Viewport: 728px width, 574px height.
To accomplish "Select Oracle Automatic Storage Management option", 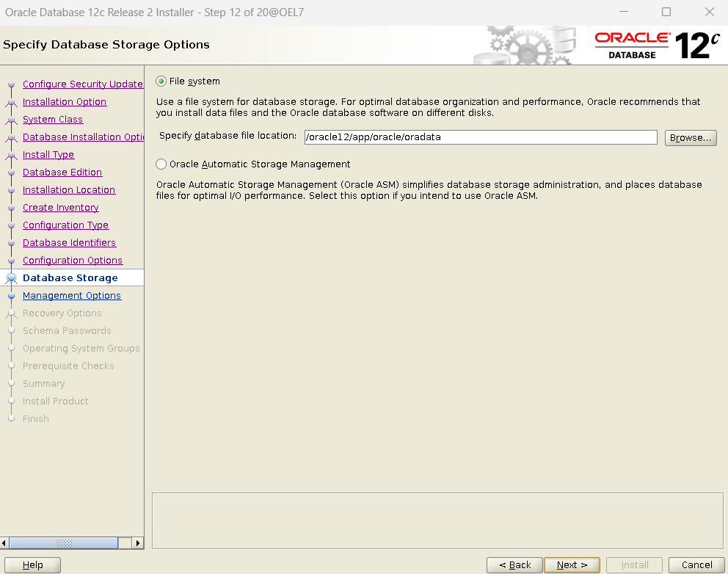I will [x=161, y=164].
